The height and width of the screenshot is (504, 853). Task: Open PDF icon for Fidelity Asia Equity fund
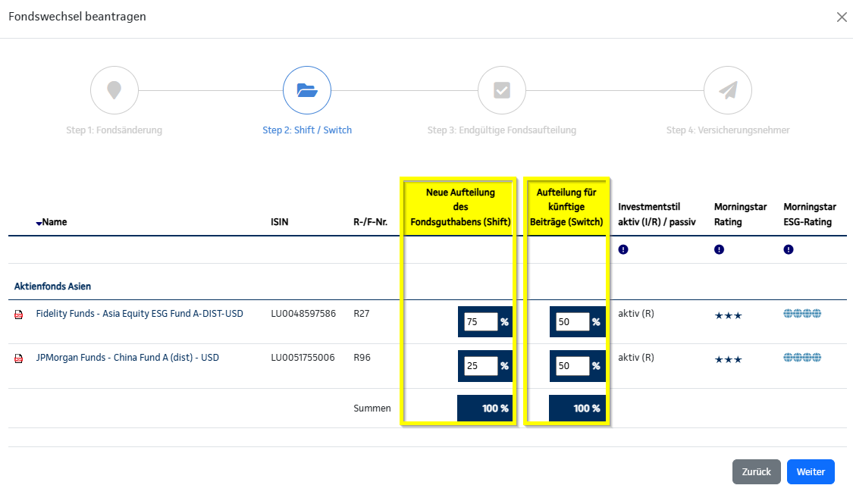pos(19,315)
